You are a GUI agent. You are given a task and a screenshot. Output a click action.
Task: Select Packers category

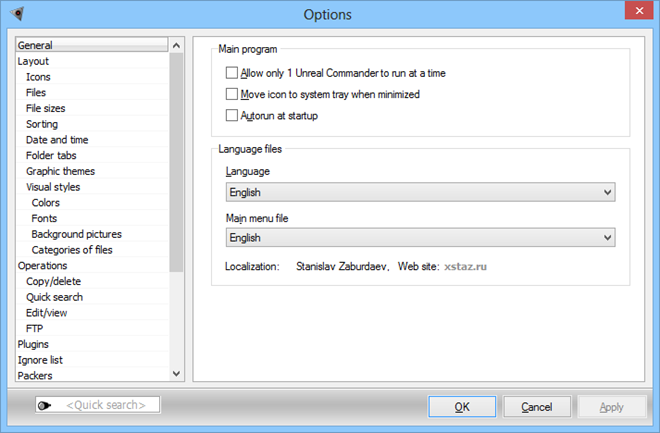[92, 375]
